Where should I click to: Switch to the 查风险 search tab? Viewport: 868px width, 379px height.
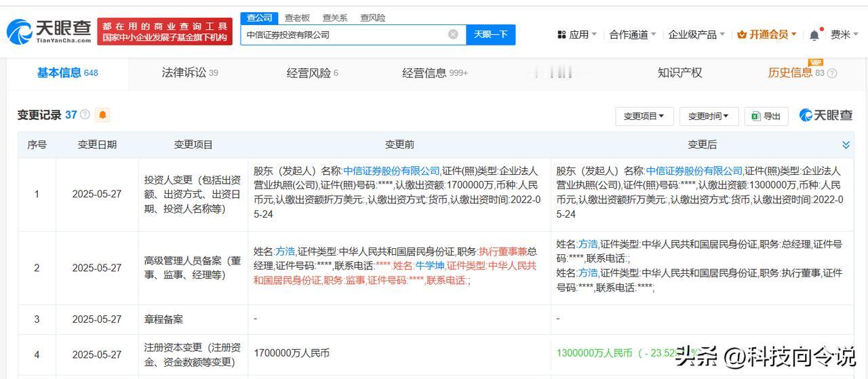pyautogui.click(x=373, y=18)
